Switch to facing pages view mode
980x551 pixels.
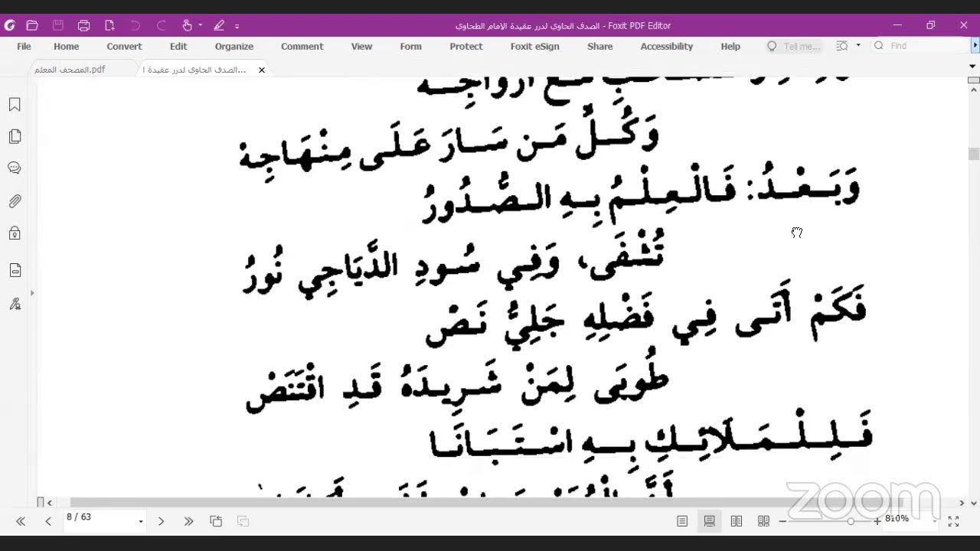point(737,521)
